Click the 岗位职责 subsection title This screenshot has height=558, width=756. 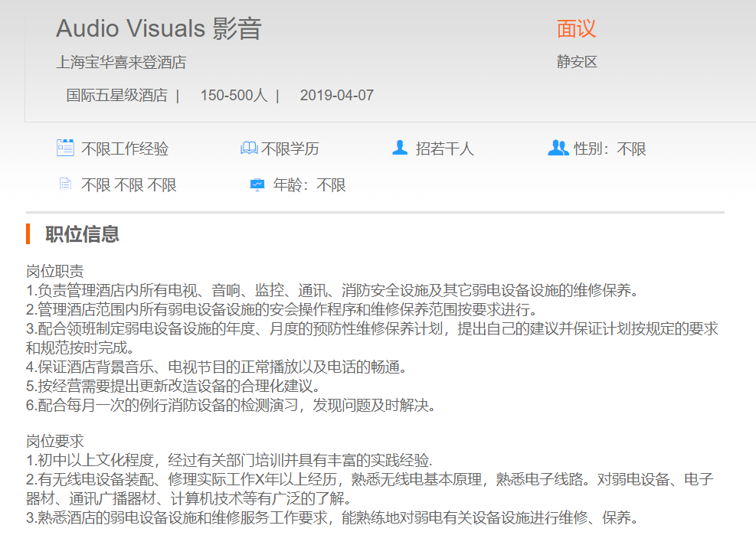coord(55,272)
